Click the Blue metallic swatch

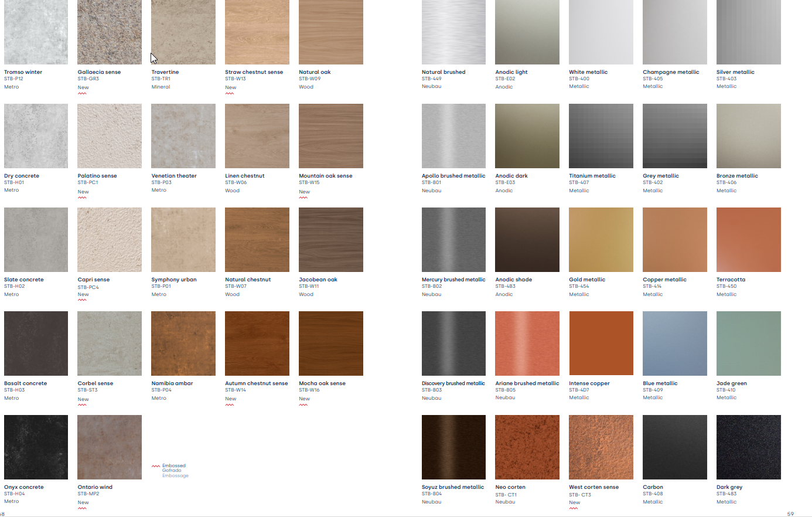(674, 343)
